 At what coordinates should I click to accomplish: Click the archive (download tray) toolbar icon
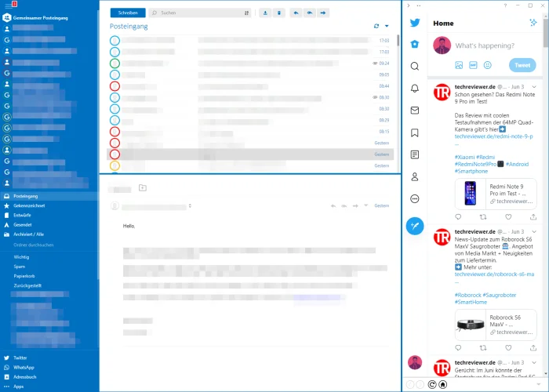point(265,13)
